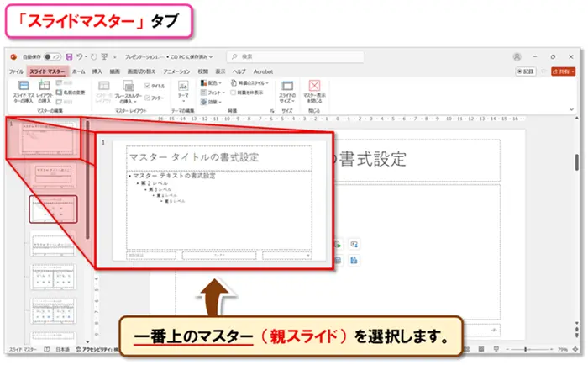588x365 pixels.
Task: Click the red Share (共有) button
Action: [564, 71]
